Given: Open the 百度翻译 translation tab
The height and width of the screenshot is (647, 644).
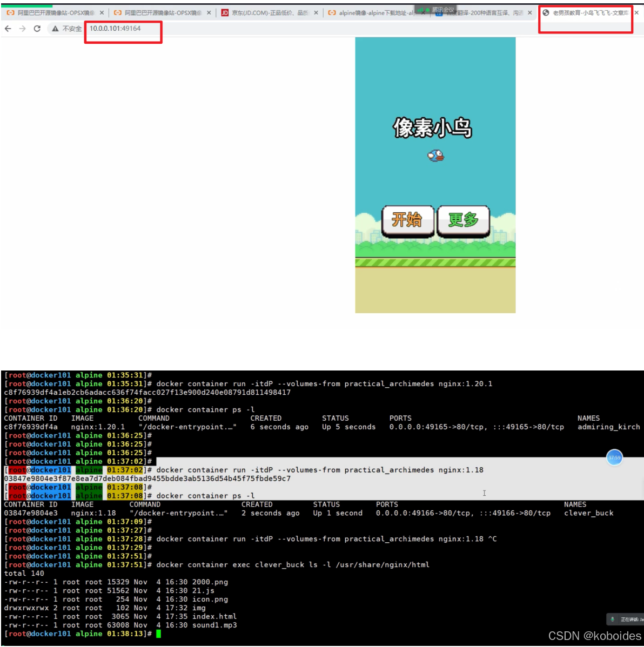Looking at the screenshot, I should 485,13.
